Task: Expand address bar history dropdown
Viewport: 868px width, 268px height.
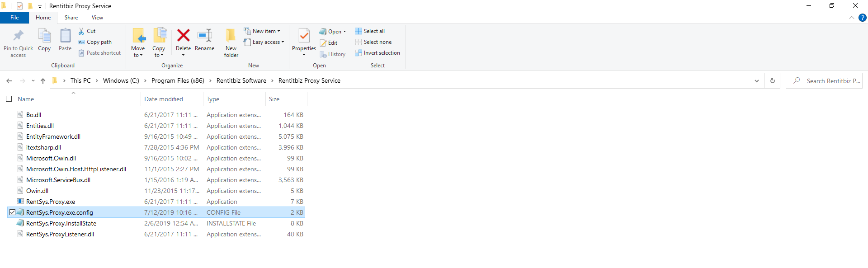Action: (757, 81)
